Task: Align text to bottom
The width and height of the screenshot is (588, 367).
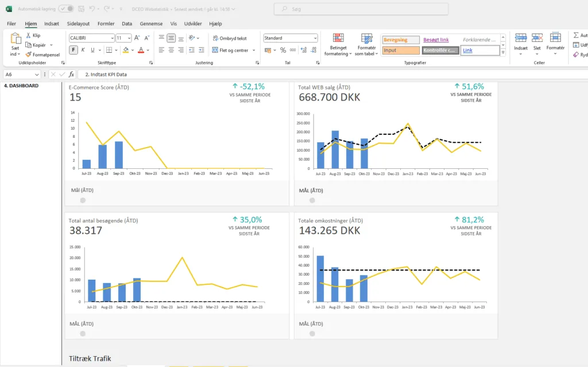Action: pyautogui.click(x=181, y=38)
